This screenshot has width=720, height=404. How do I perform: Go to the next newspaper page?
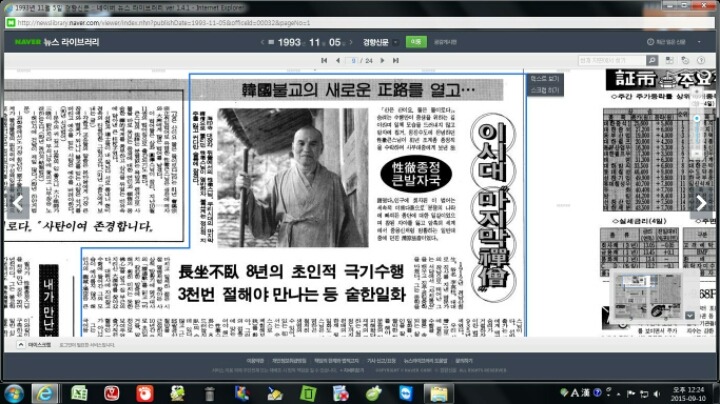382,61
